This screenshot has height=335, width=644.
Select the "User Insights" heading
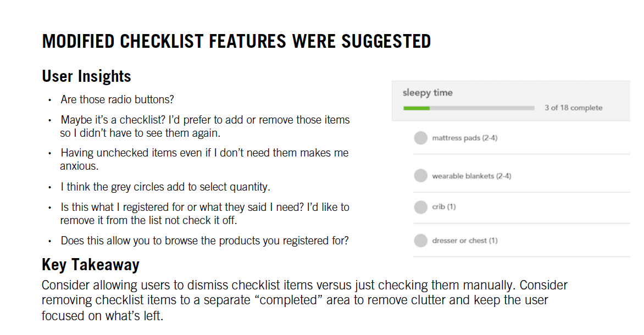coord(86,76)
